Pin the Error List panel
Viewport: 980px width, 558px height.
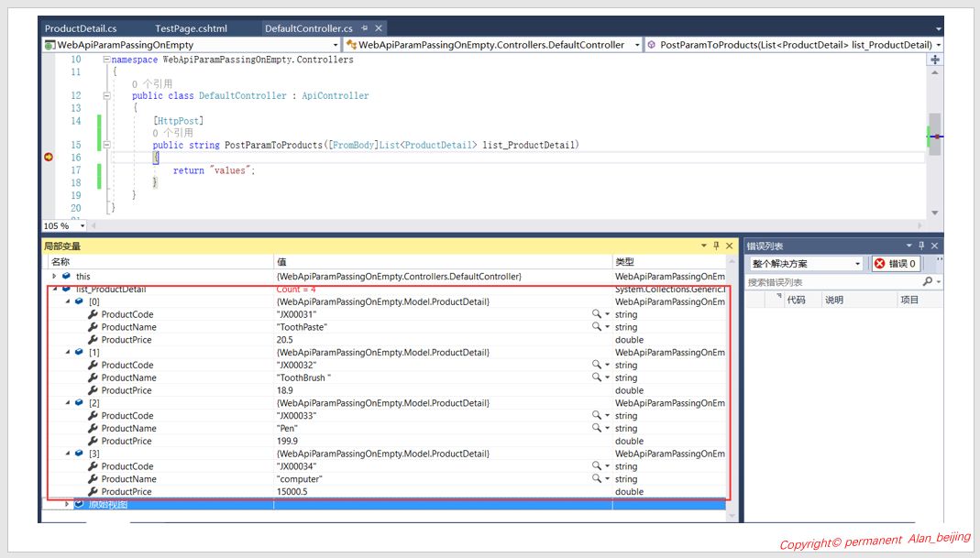[x=921, y=246]
